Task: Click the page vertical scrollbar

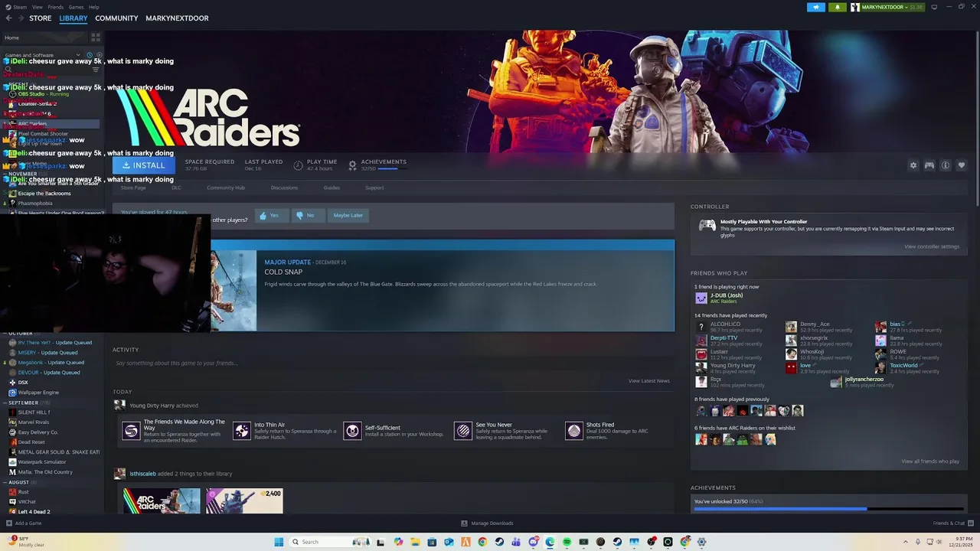Action: (977, 119)
